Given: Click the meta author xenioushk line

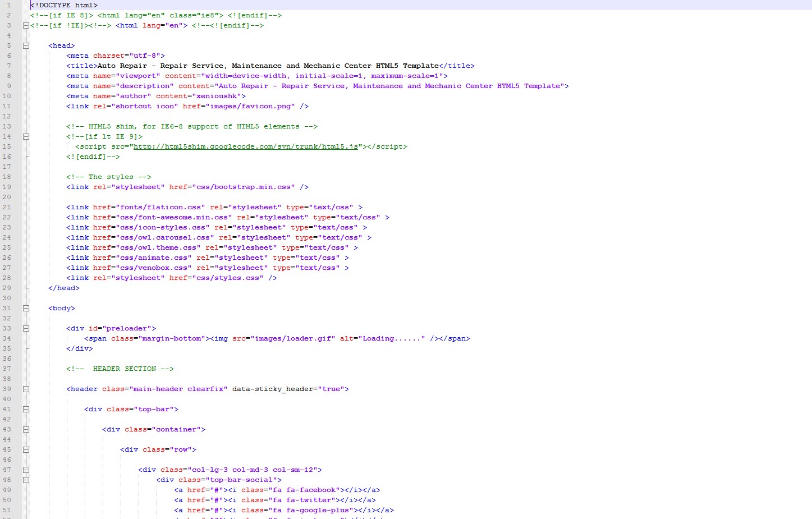Looking at the screenshot, I should click(156, 96).
